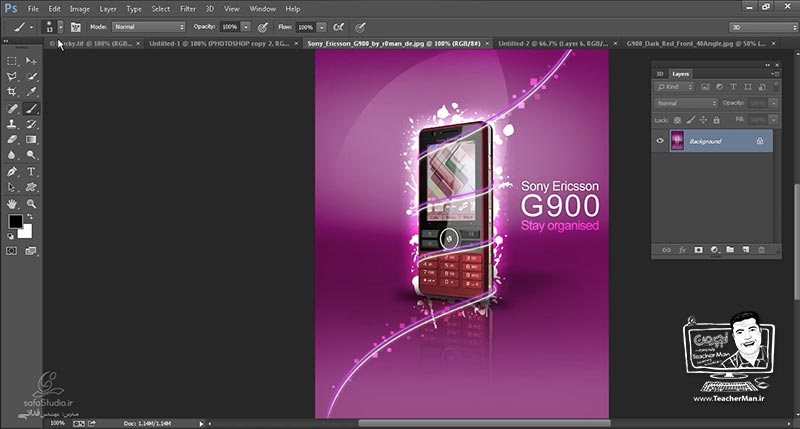Image resolution: width=800 pixels, height=429 pixels.
Task: Swap foreground and background colors
Action: [30, 216]
